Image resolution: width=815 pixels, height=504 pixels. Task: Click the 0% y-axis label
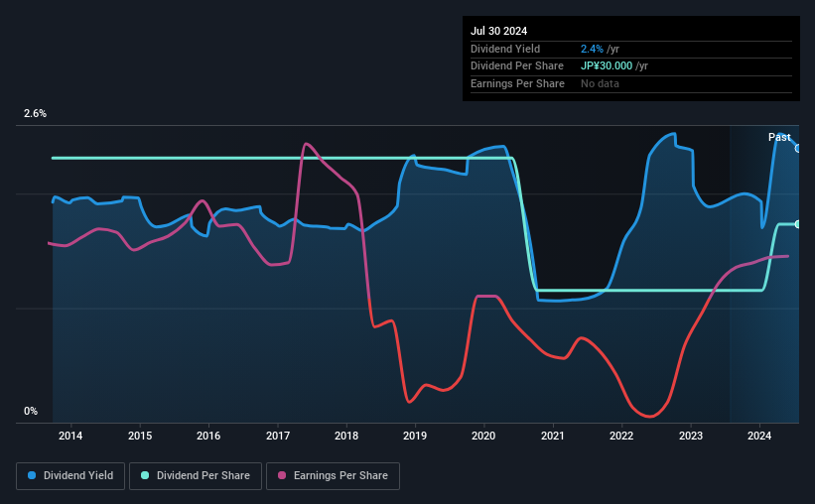pos(31,411)
